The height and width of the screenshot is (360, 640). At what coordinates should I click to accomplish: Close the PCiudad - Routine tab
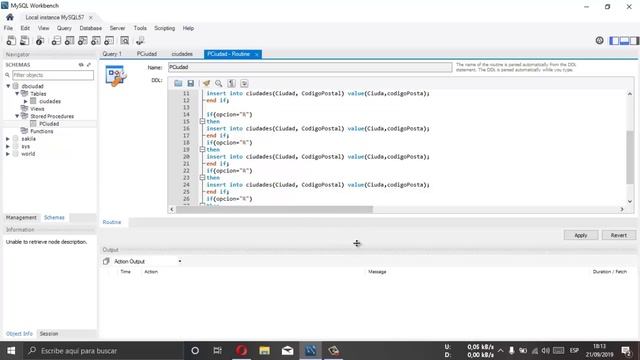pyautogui.click(x=256, y=54)
